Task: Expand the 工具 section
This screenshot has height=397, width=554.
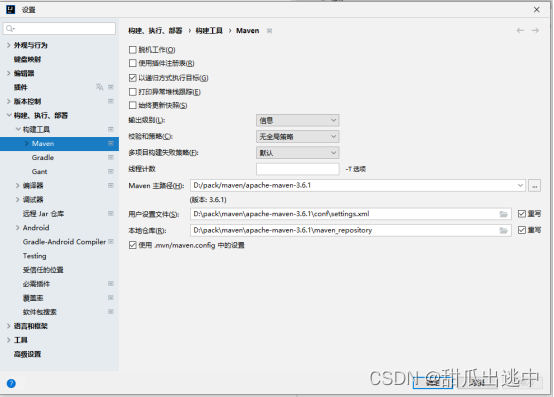Action: (x=8, y=340)
